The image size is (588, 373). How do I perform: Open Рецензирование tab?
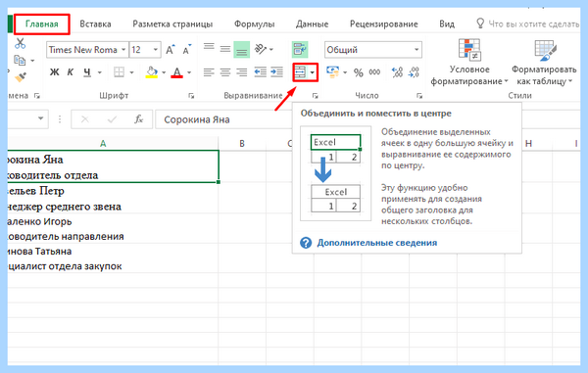pyautogui.click(x=383, y=24)
